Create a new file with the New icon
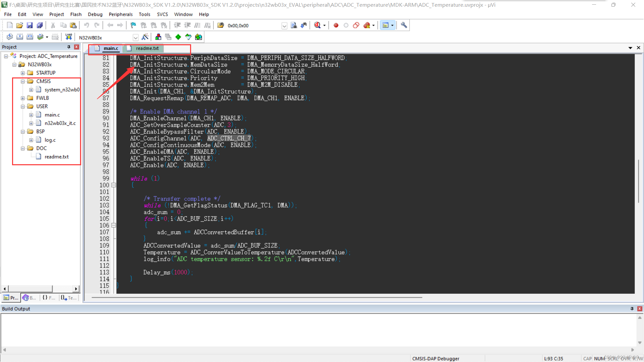Viewport: 644px width, 362px height. [x=9, y=25]
